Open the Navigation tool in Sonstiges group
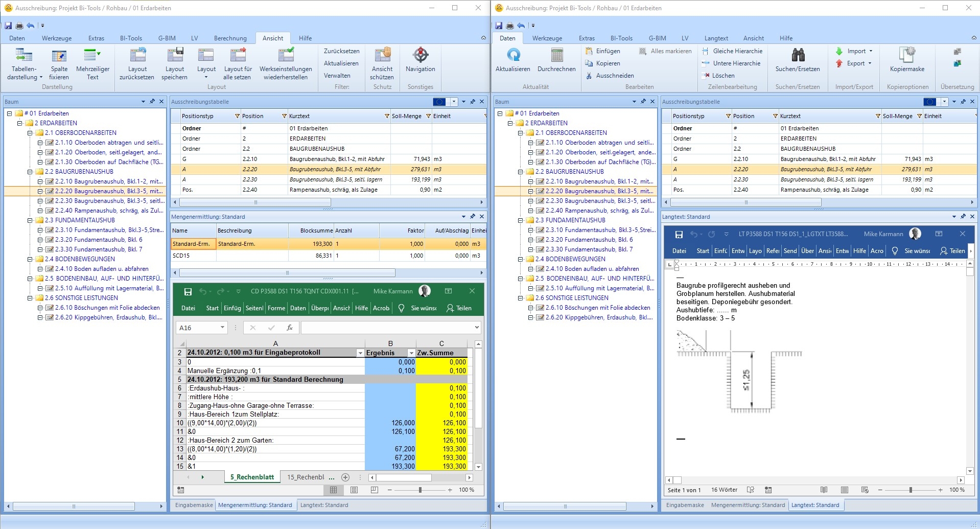The width and height of the screenshot is (980, 529). [x=420, y=55]
